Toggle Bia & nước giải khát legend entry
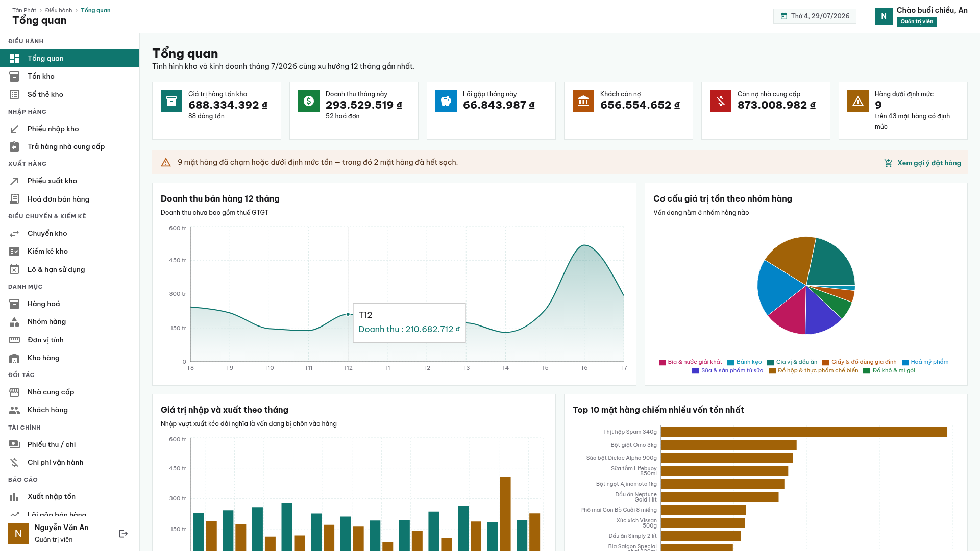This screenshot has width=980, height=551. (x=691, y=362)
